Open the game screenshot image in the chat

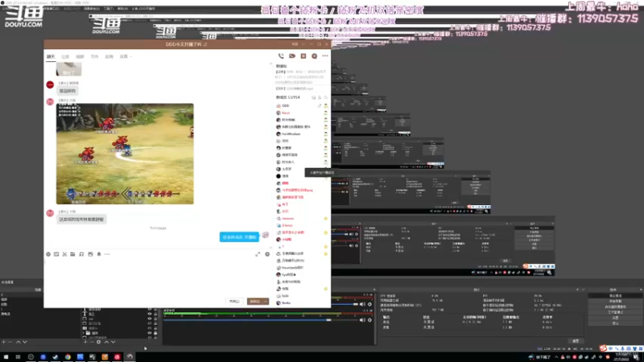click(125, 154)
